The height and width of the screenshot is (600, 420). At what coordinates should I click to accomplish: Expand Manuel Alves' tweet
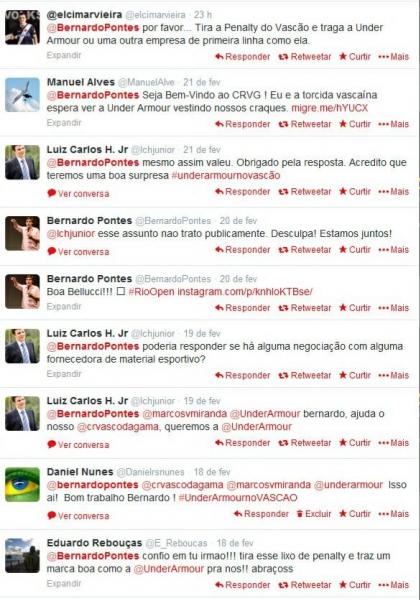coord(64,122)
